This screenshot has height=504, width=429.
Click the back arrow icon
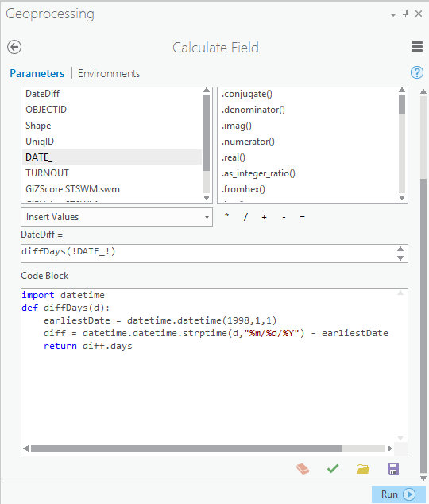coord(14,47)
